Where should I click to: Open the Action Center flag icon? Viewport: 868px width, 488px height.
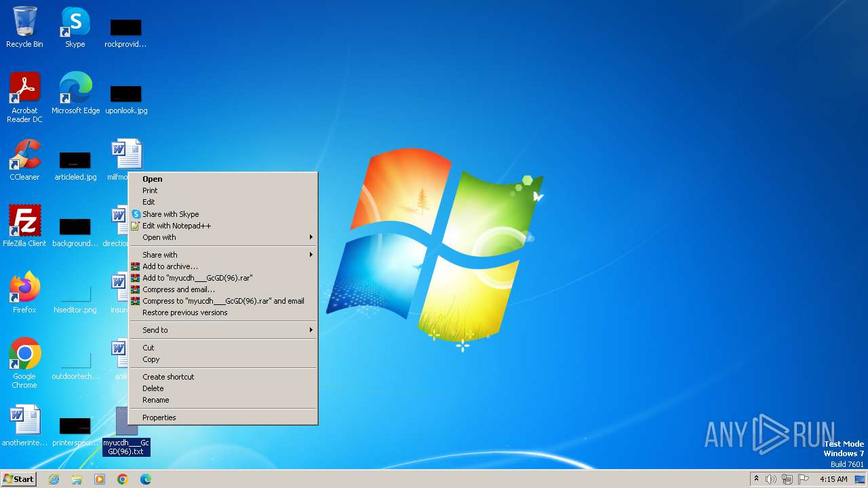(804, 479)
